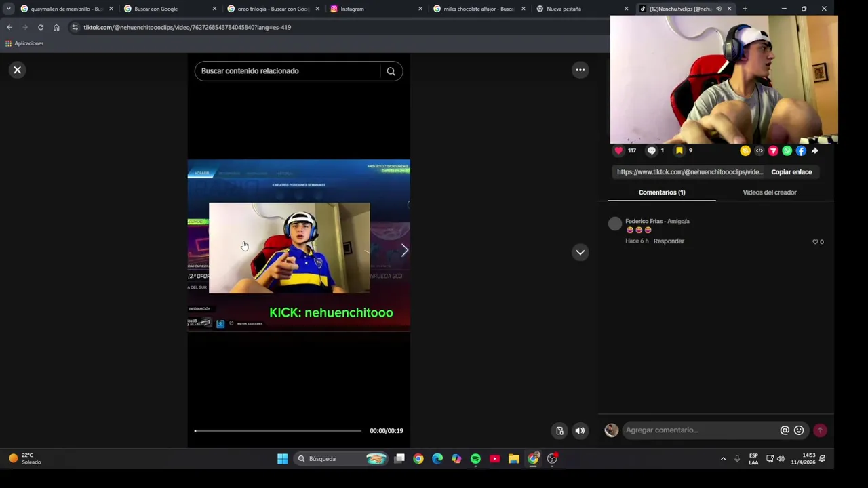Click the taskbar 'Búsqueda' search box

pyautogui.click(x=342, y=459)
